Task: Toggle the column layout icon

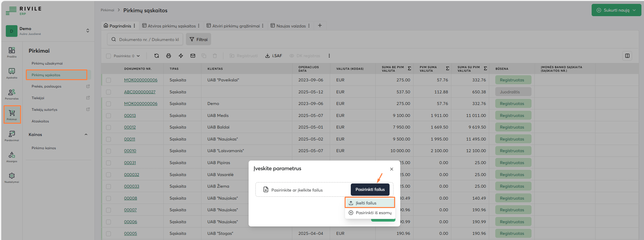Action: point(627,56)
